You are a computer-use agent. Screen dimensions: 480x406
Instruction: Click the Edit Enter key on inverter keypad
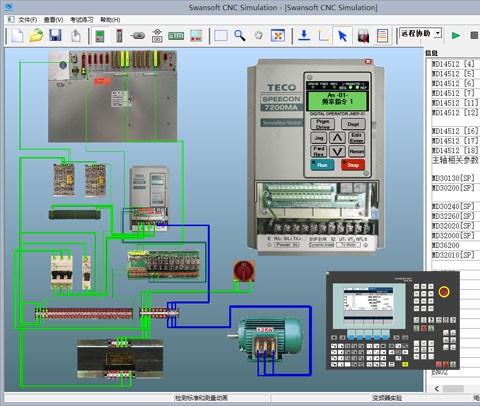(x=356, y=138)
